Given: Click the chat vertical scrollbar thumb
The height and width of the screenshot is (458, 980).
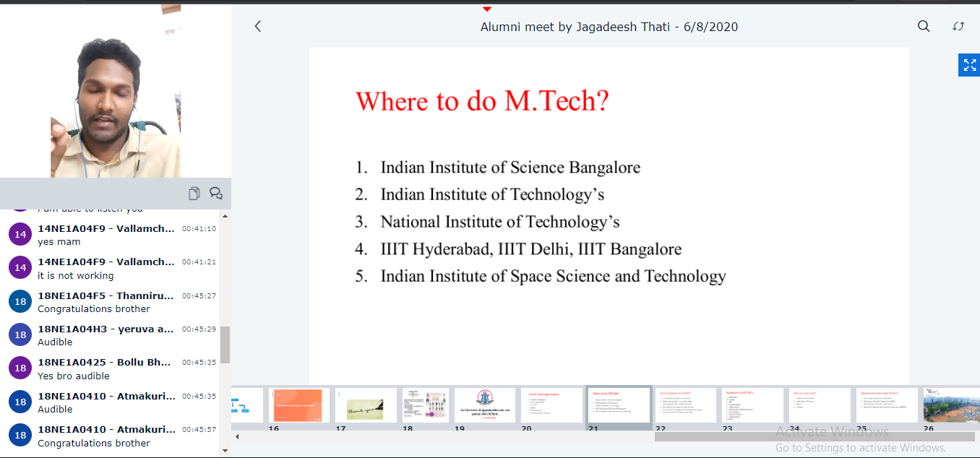Looking at the screenshot, I should coord(225,345).
